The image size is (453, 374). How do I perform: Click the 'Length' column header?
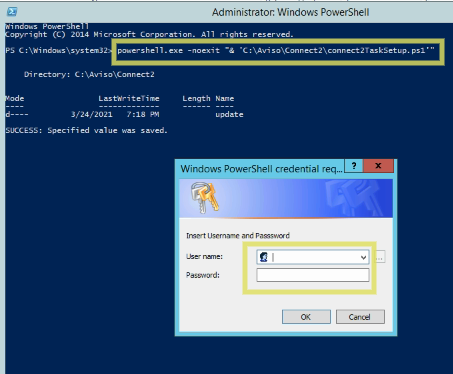pyautogui.click(x=196, y=98)
